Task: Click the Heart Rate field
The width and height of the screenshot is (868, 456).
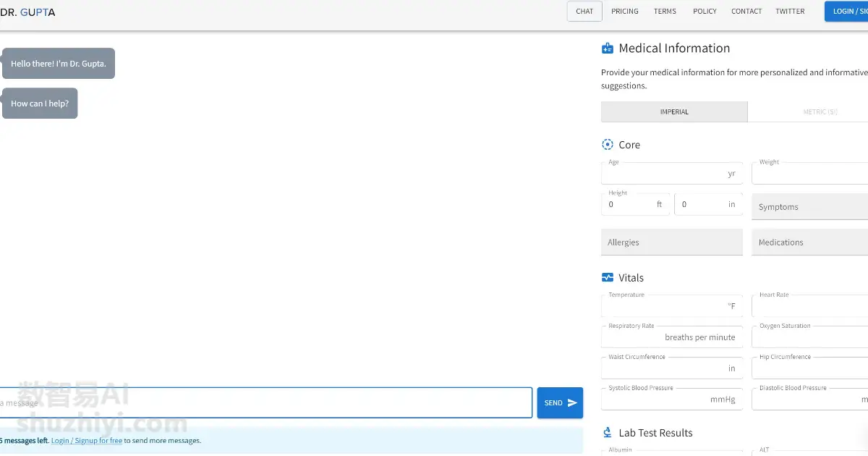Action: pos(809,306)
